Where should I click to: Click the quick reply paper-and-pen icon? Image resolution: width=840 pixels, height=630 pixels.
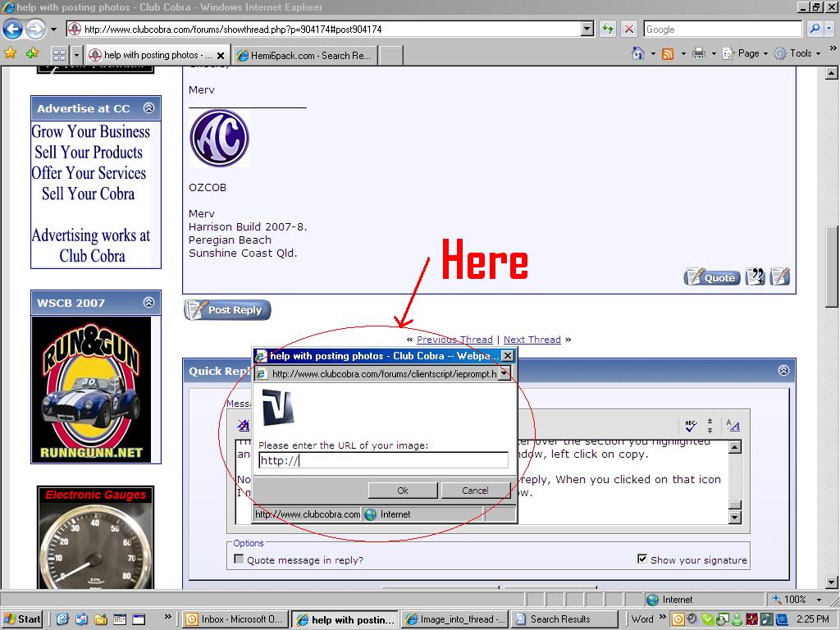(x=778, y=276)
